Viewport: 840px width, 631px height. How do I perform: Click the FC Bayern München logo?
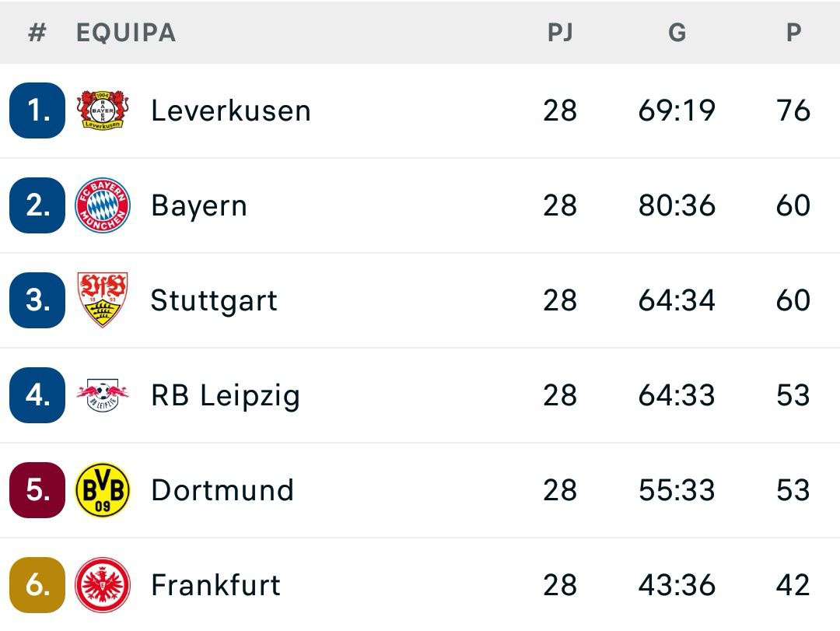click(103, 205)
